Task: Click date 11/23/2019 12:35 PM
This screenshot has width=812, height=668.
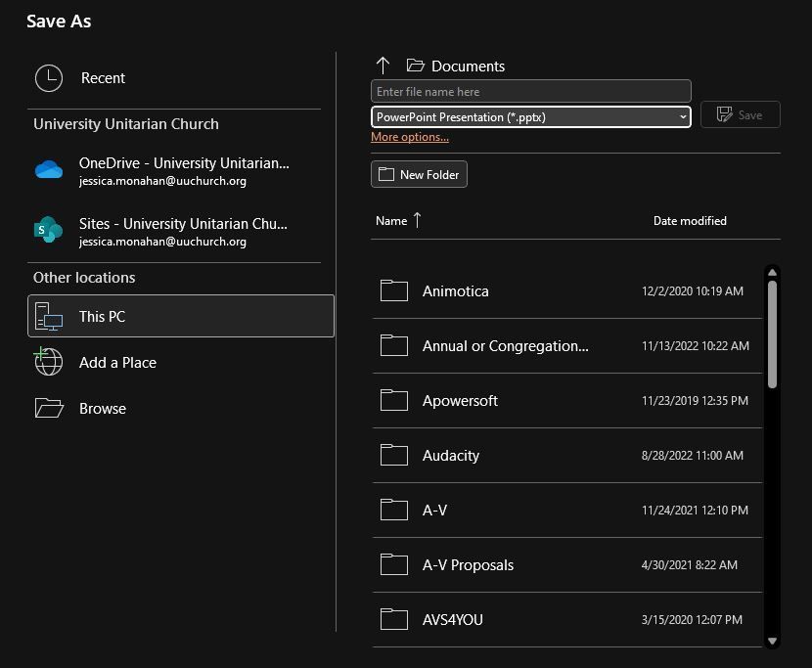Action: (695, 401)
